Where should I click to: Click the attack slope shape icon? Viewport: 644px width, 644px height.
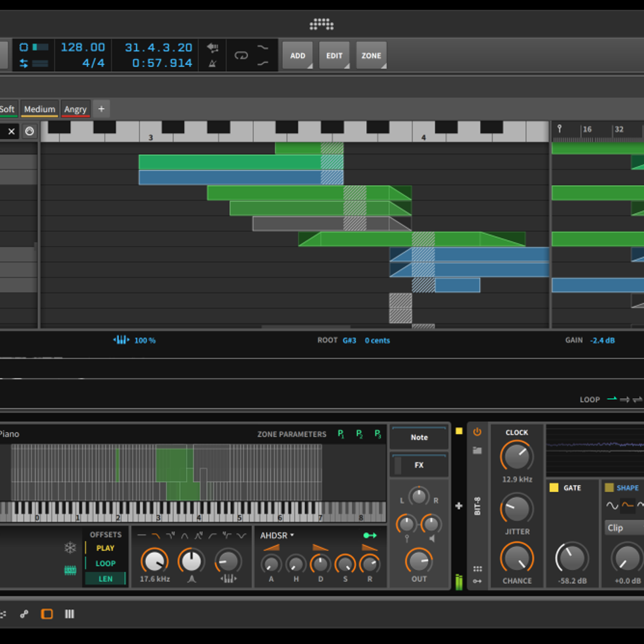point(271,547)
